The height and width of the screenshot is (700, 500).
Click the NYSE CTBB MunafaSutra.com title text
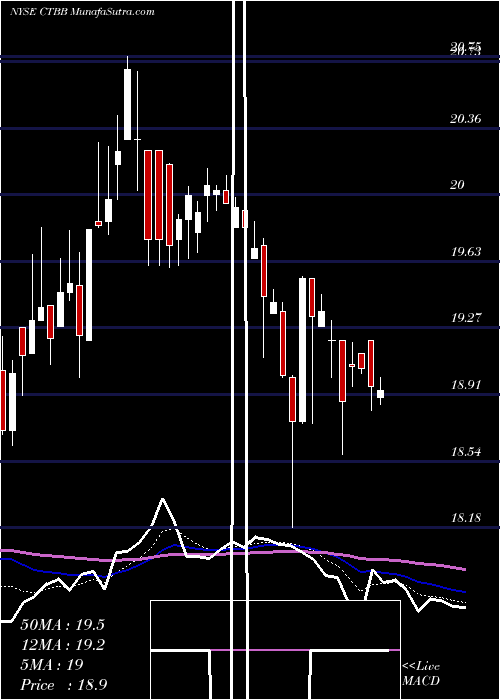point(82,12)
